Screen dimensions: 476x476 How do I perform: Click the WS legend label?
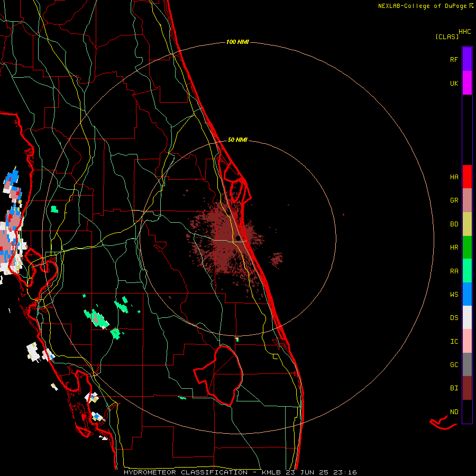point(454,294)
